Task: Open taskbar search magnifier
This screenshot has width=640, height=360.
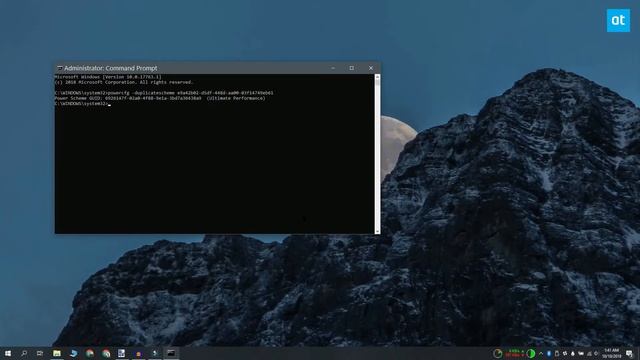Action: click(x=24, y=353)
